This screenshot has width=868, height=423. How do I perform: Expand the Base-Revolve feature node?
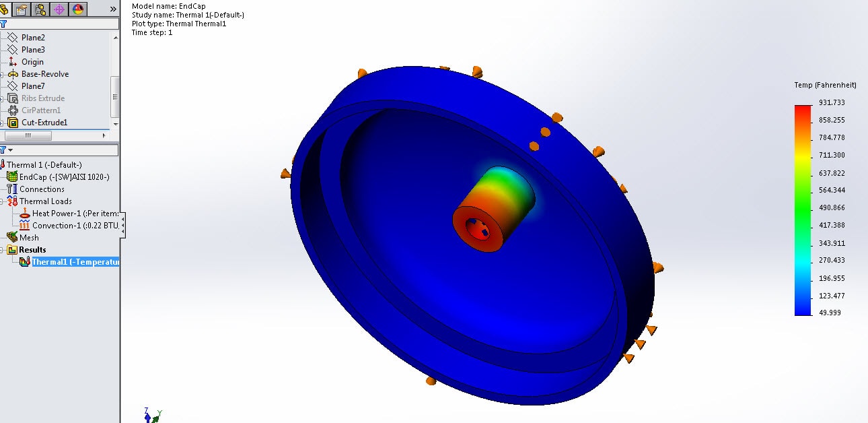[x=2, y=74]
